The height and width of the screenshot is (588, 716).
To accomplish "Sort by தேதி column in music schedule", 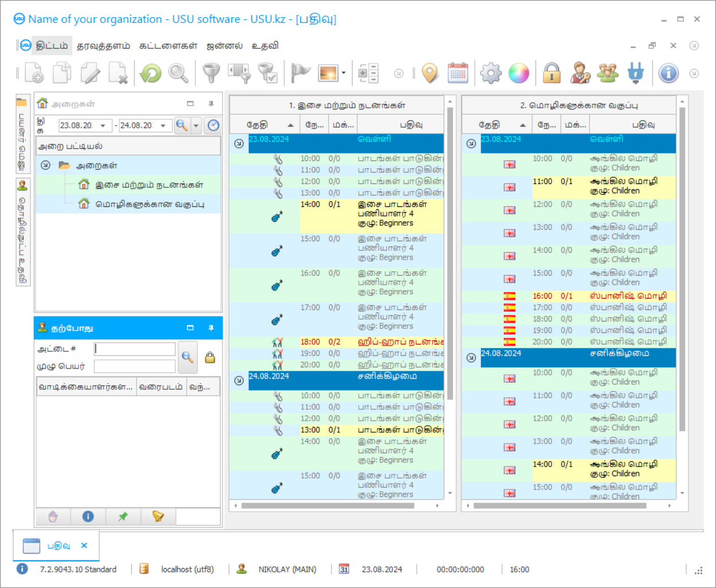I will coord(264,124).
